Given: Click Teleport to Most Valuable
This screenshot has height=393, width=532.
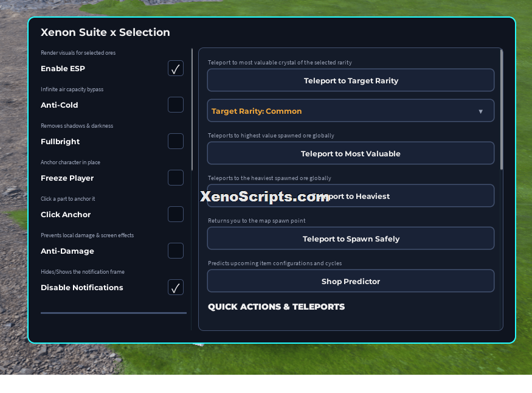Looking at the screenshot, I should 350,153.
